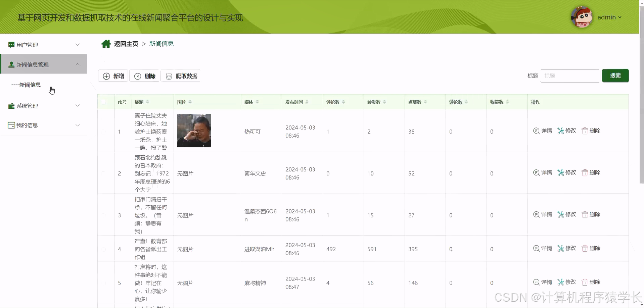Click the 我的信息 card icon
The height and width of the screenshot is (308, 644).
(x=11, y=125)
